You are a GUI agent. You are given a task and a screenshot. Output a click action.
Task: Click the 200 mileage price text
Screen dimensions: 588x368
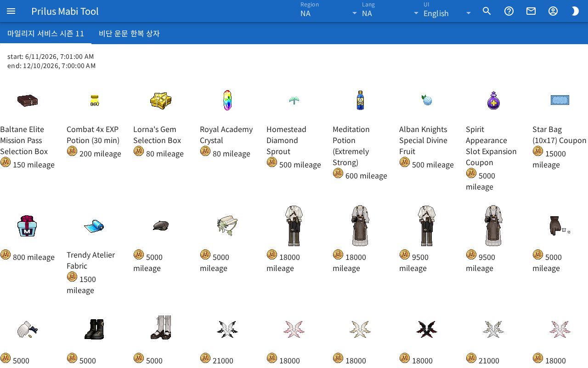pyautogui.click(x=100, y=154)
